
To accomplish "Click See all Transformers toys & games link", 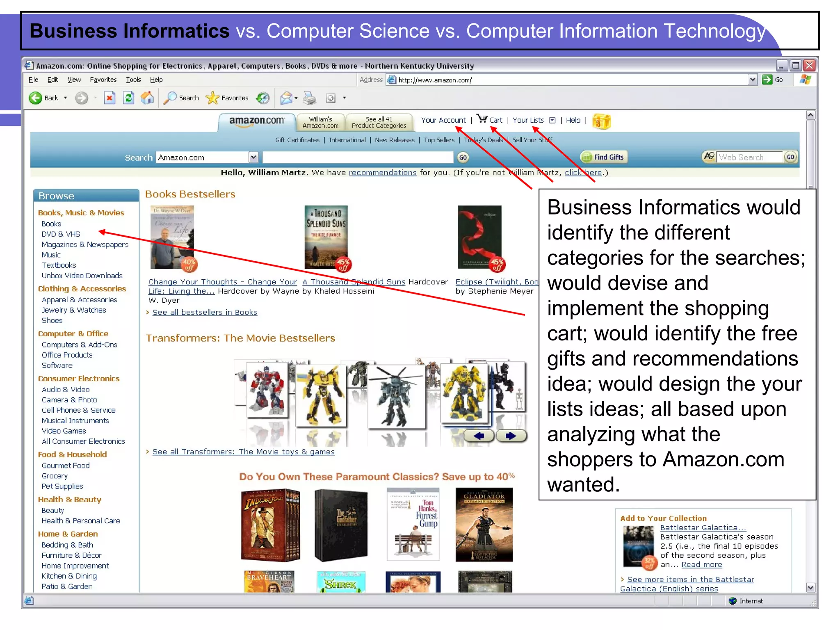I will 243,452.
